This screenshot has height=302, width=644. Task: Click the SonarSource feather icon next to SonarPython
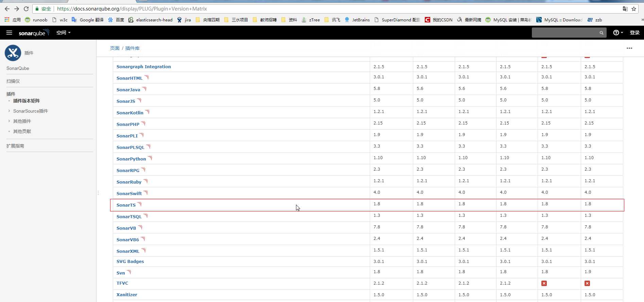(x=150, y=158)
